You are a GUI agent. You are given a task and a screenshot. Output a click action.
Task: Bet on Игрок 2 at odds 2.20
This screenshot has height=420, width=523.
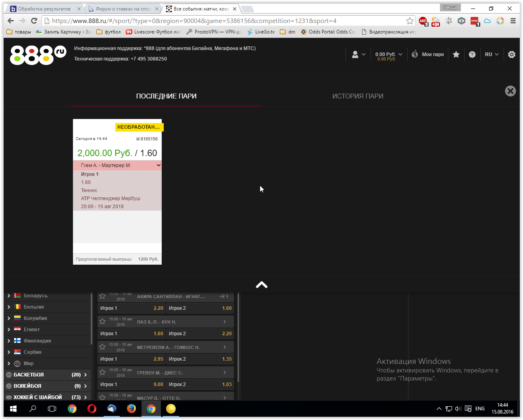pos(200,334)
